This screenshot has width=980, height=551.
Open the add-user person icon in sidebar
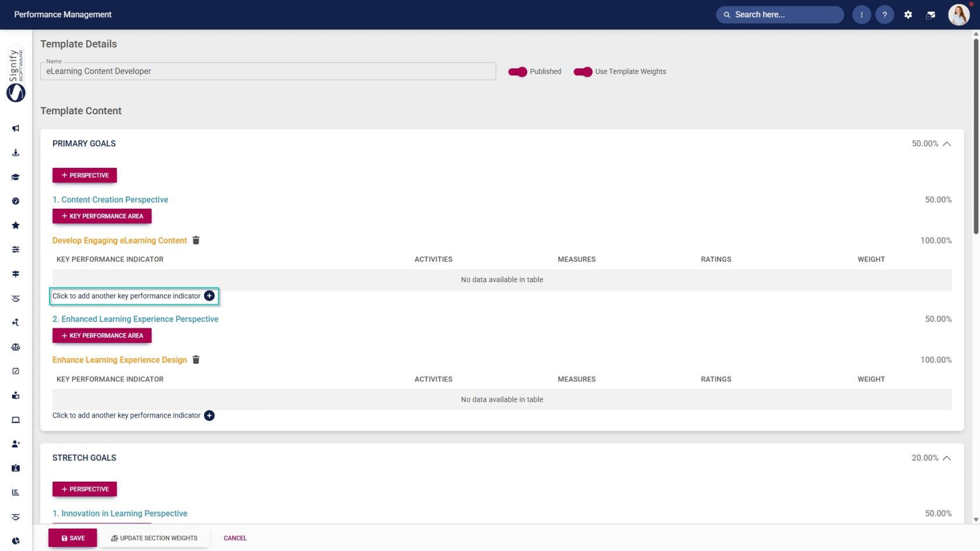point(16,444)
